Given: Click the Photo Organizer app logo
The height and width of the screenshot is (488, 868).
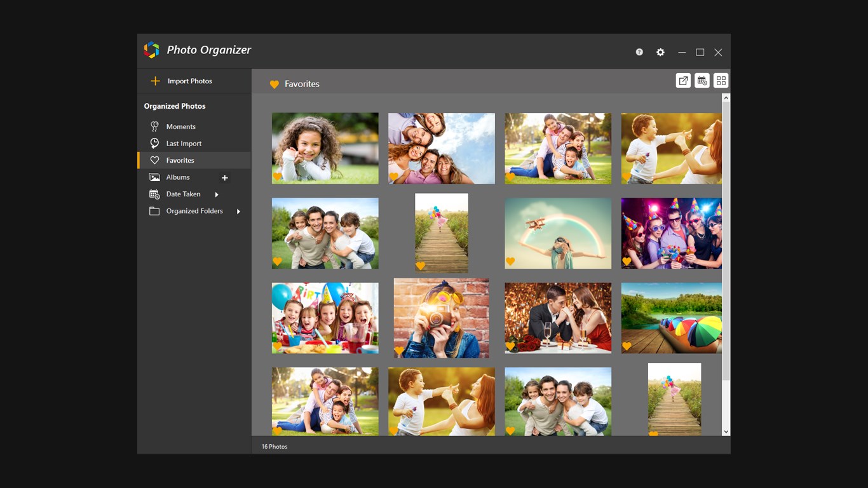Looking at the screenshot, I should tap(151, 50).
